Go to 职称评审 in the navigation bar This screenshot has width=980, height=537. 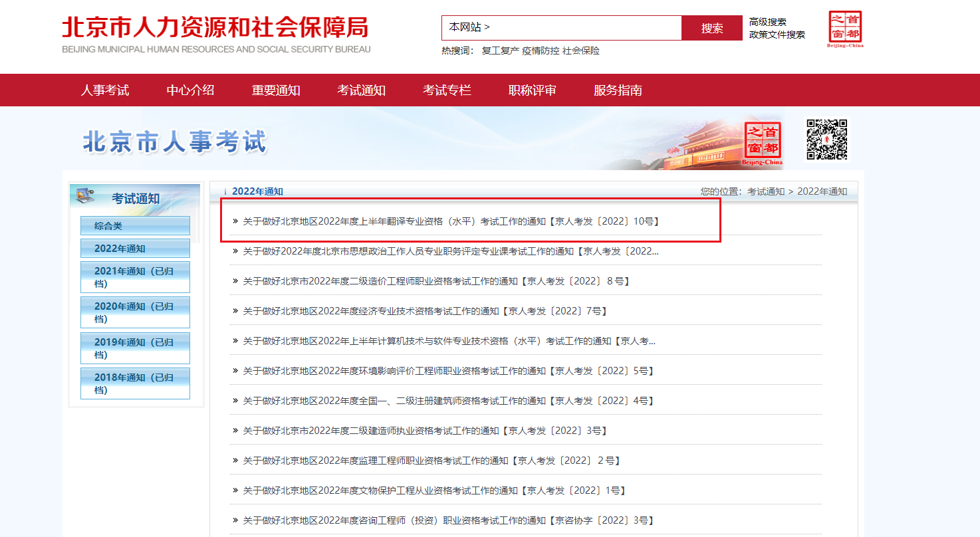532,90
